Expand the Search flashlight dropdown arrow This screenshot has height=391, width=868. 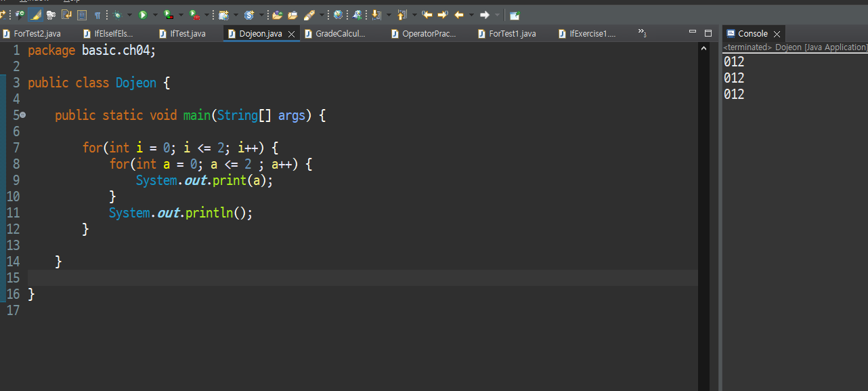pos(322,15)
